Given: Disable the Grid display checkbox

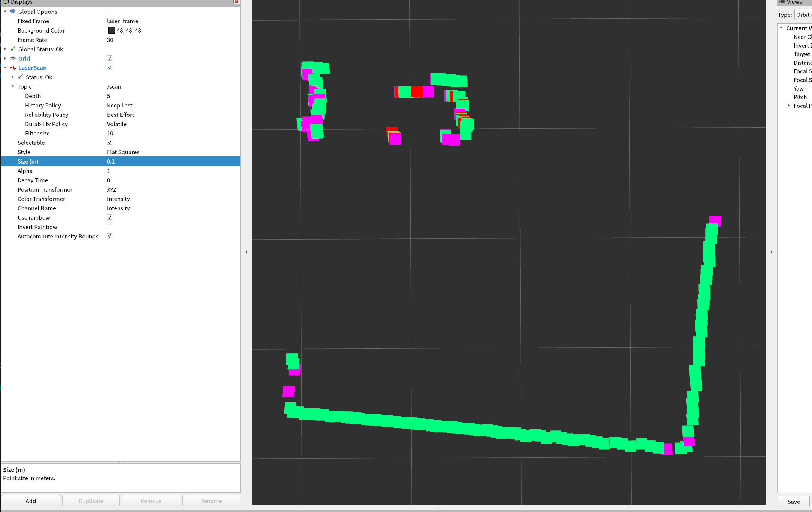Looking at the screenshot, I should [x=110, y=58].
